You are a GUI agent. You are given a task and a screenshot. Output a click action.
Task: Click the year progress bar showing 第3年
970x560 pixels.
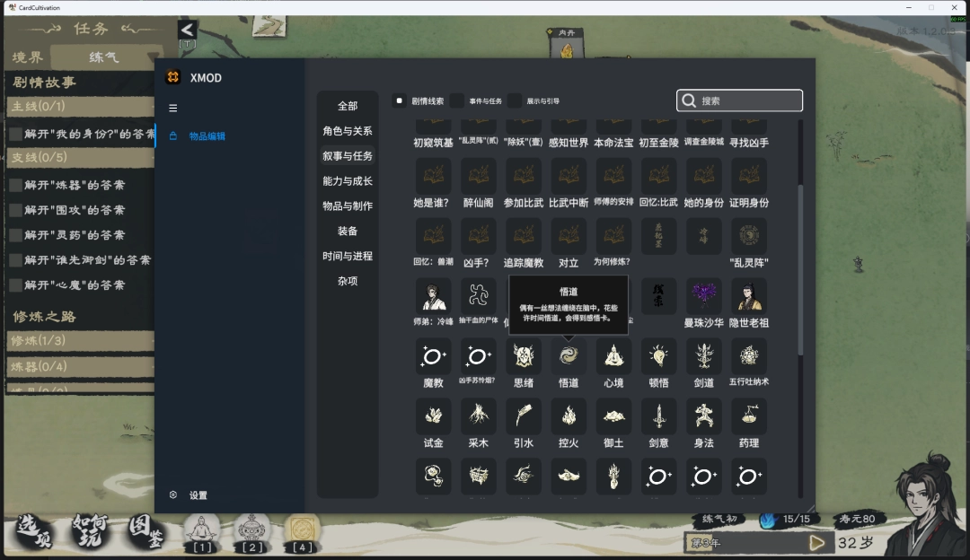pyautogui.click(x=754, y=542)
